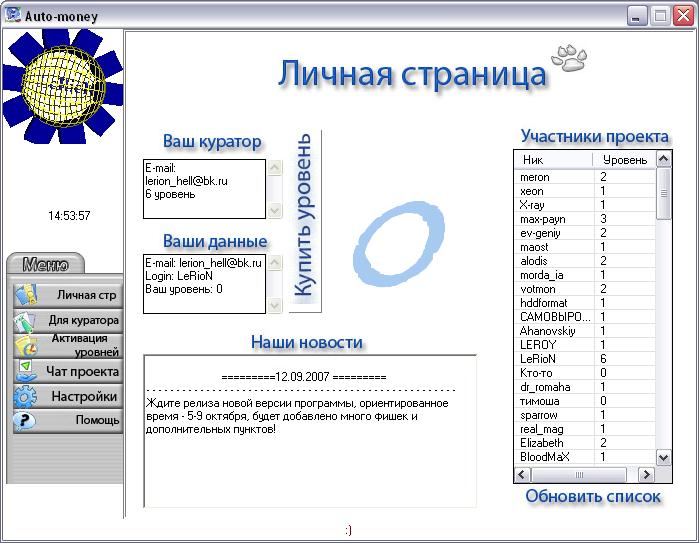Click the sunflower globe logo
The width and height of the screenshot is (699, 543).
pyautogui.click(x=62, y=86)
